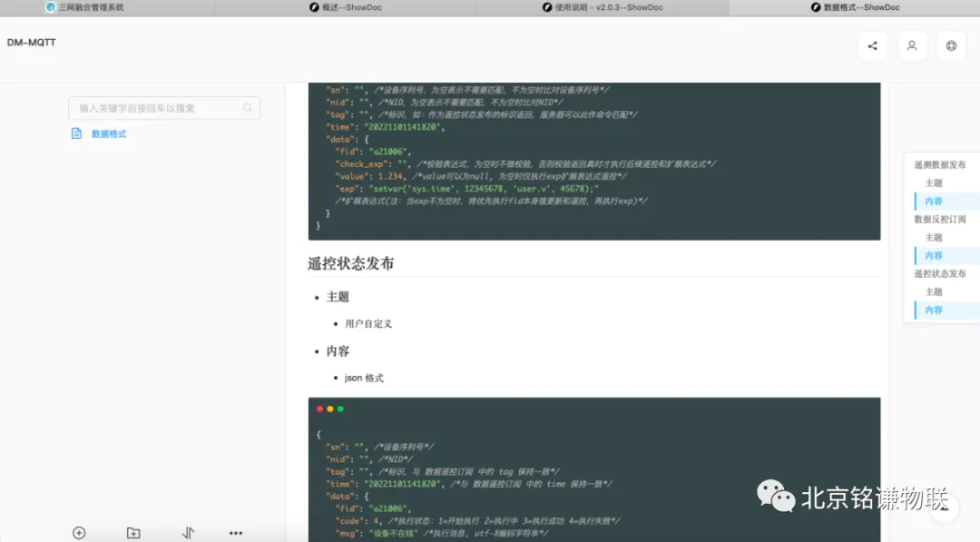Image resolution: width=980 pixels, height=542 pixels.
Task: Click the sort arrows icon
Action: pos(188,533)
